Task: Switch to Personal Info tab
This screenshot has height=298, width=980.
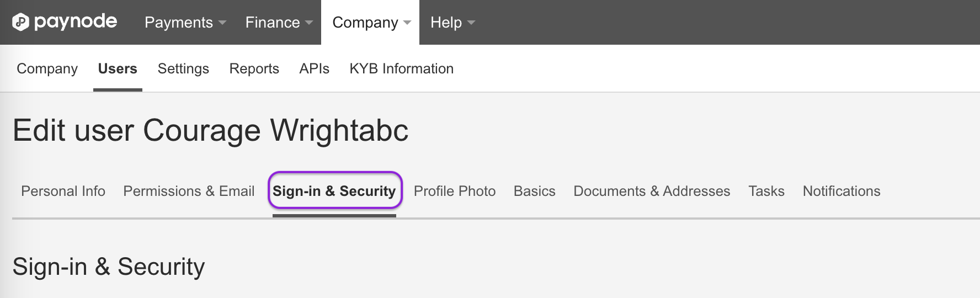Action: (63, 191)
